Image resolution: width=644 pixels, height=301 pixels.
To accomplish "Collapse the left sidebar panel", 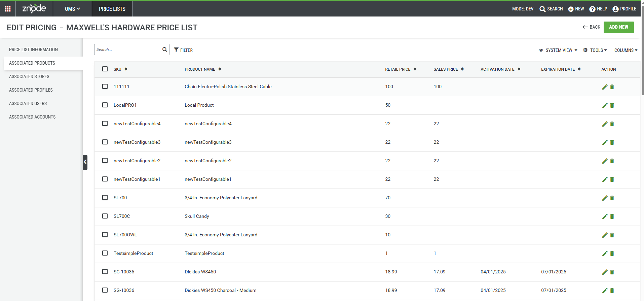I will coord(85,162).
